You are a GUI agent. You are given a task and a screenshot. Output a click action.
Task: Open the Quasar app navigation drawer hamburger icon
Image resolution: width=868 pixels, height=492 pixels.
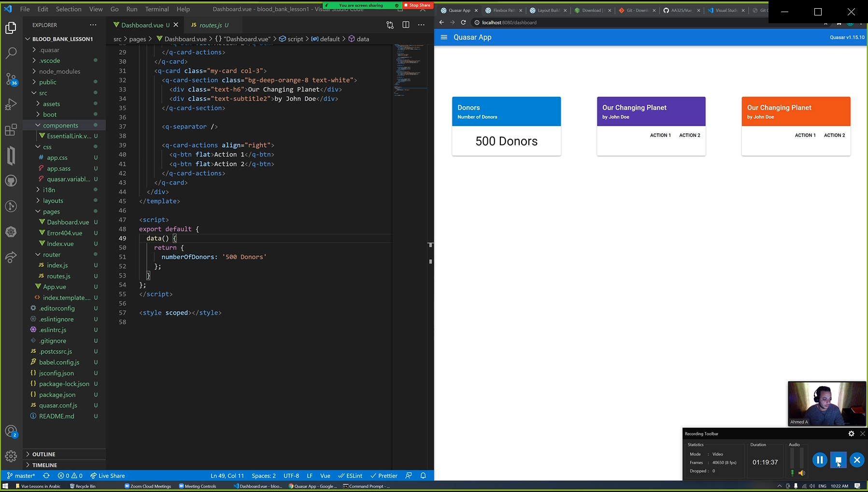445,37
